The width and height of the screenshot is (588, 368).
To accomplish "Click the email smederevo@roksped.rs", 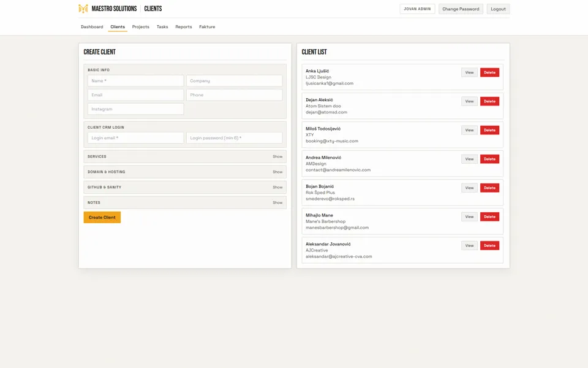I will coord(330,199).
